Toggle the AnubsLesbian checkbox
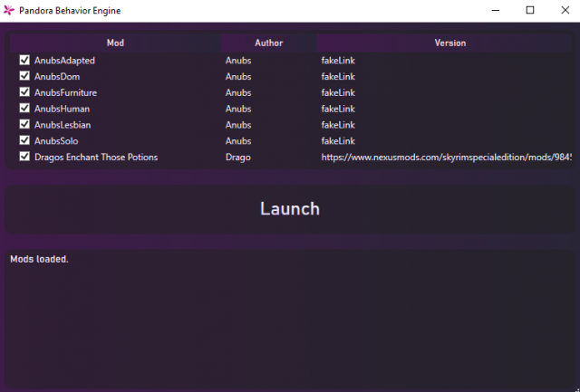This screenshot has height=392, width=580. tap(24, 125)
